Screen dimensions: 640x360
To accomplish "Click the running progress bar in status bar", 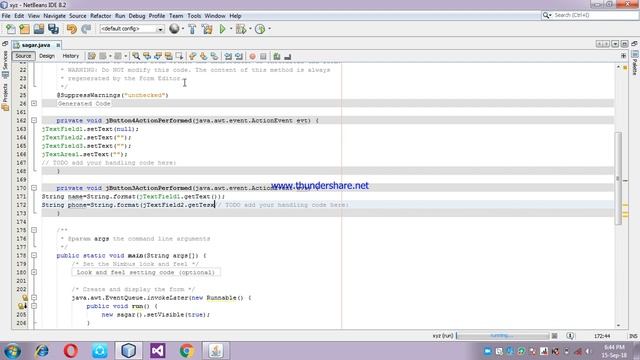I will click(502, 336).
